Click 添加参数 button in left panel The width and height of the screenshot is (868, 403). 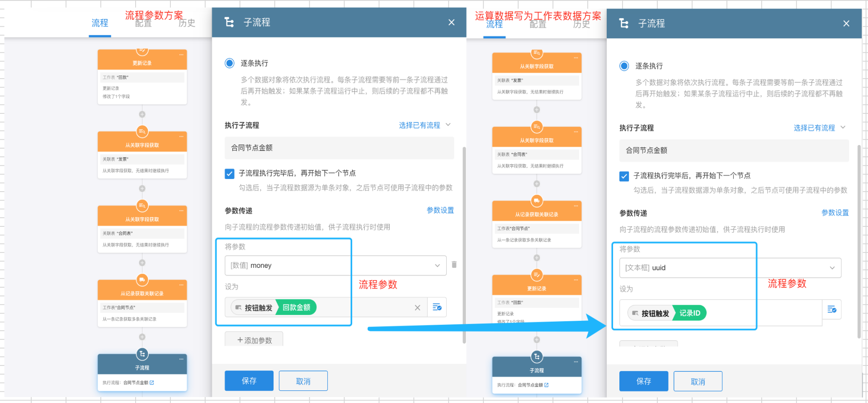click(x=254, y=340)
